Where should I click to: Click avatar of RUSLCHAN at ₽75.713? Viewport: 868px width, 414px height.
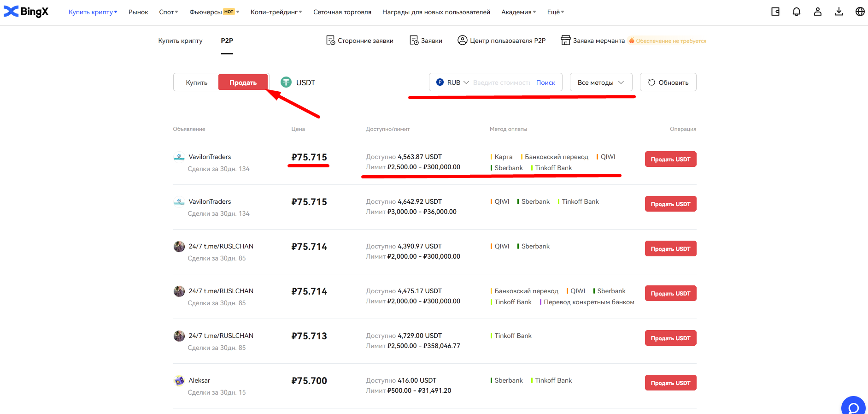tap(179, 336)
